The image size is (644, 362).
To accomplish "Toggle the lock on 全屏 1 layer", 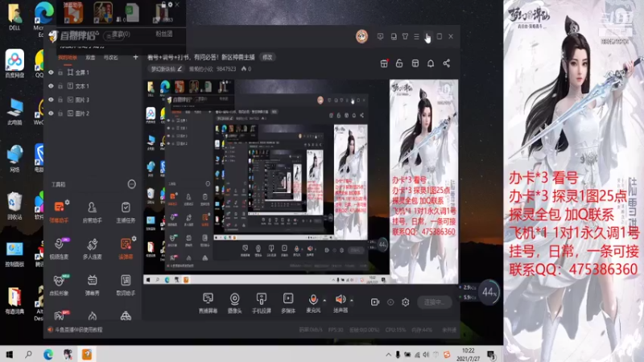I will 60,72.
